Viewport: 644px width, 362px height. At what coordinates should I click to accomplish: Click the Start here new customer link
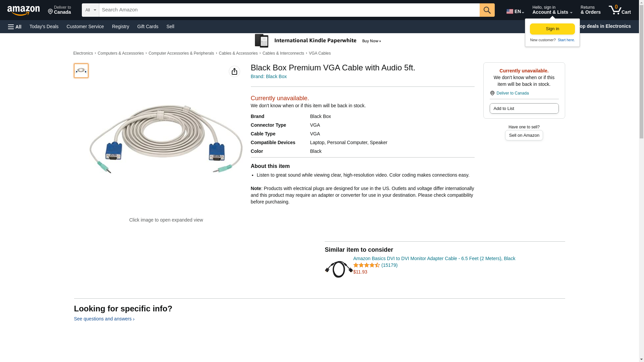(566, 40)
